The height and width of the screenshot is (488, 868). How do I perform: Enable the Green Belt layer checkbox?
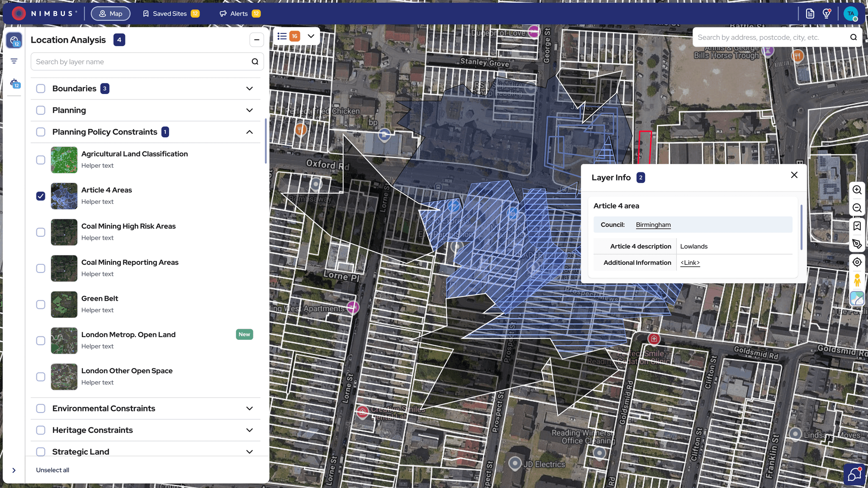tap(41, 305)
